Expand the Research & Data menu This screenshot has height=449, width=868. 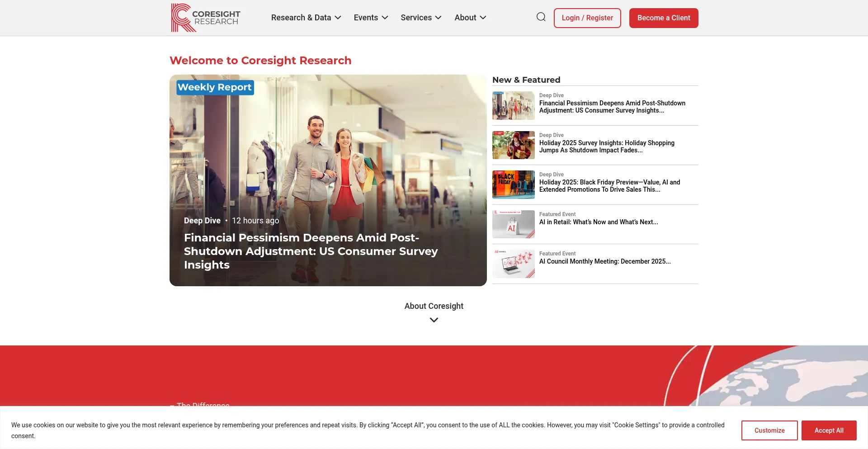point(306,18)
